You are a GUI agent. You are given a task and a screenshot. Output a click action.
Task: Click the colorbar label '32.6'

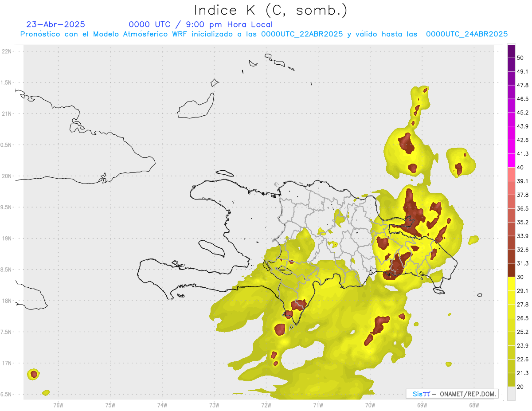(523, 250)
